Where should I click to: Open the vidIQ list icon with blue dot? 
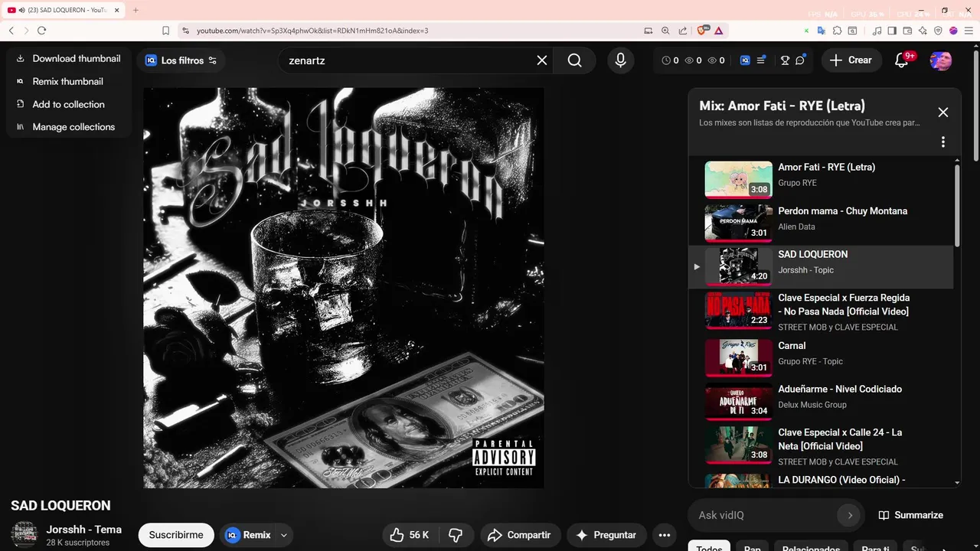point(761,60)
